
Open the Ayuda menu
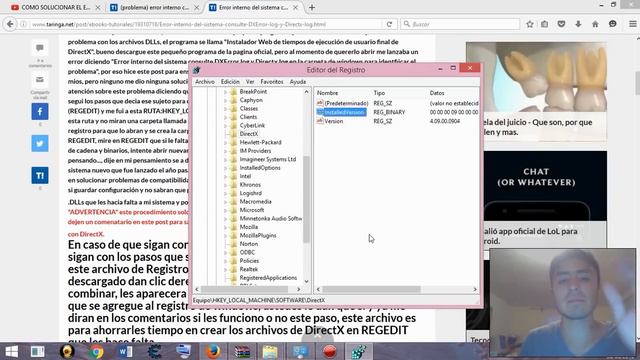(x=298, y=82)
